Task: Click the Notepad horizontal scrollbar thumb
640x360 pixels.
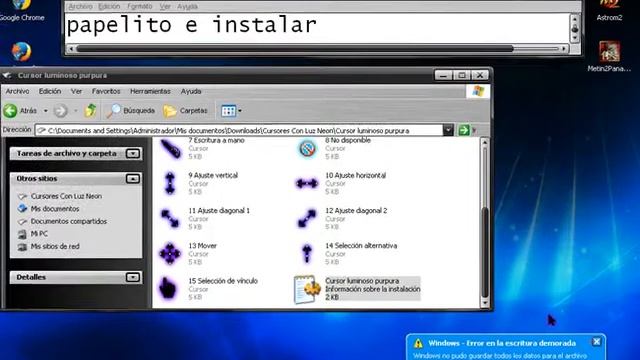Action: click(x=295, y=49)
